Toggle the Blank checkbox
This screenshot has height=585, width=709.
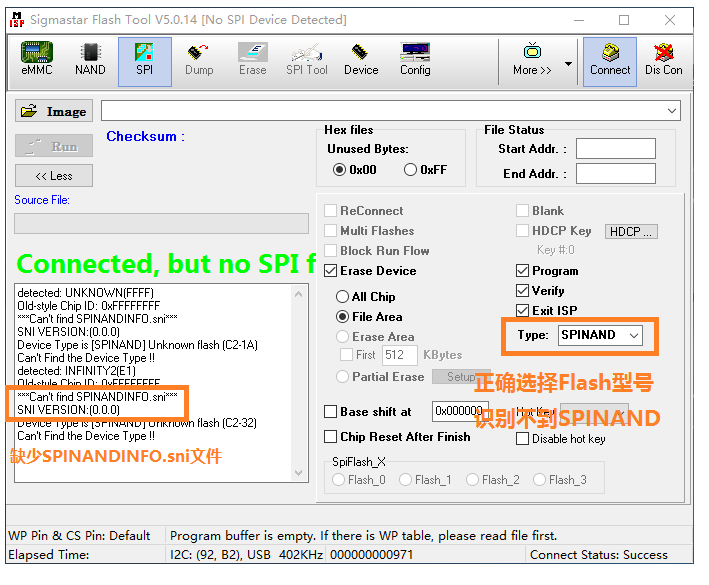click(x=522, y=211)
